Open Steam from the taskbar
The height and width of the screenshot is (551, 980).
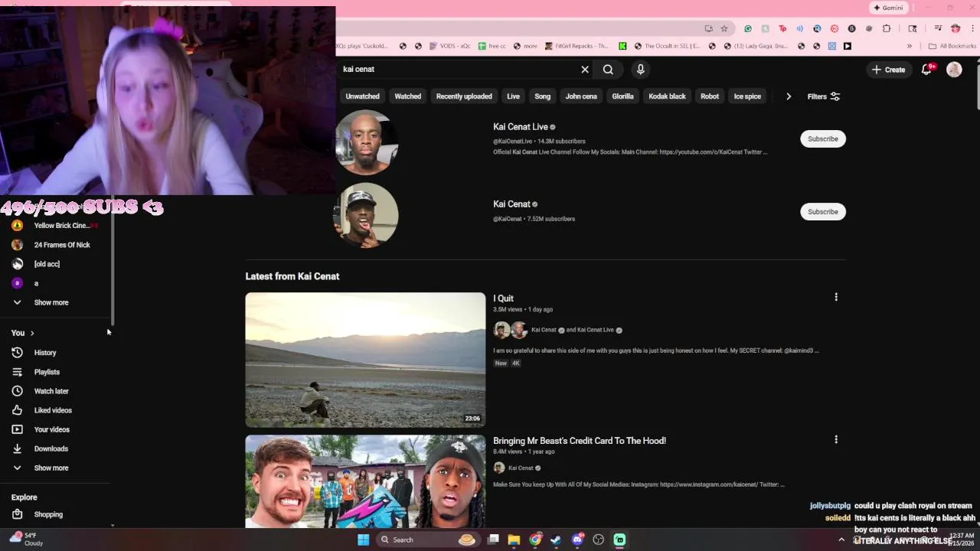pyautogui.click(x=556, y=540)
